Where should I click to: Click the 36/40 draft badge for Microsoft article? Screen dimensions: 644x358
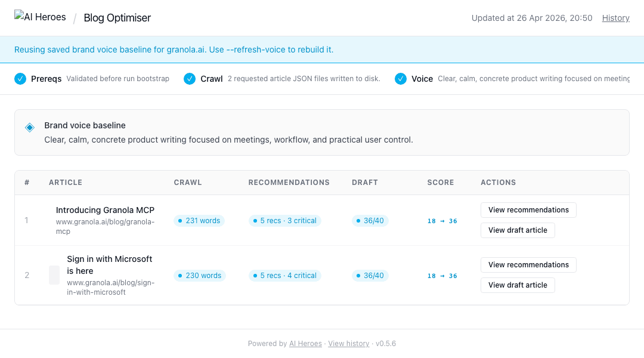[370, 276]
